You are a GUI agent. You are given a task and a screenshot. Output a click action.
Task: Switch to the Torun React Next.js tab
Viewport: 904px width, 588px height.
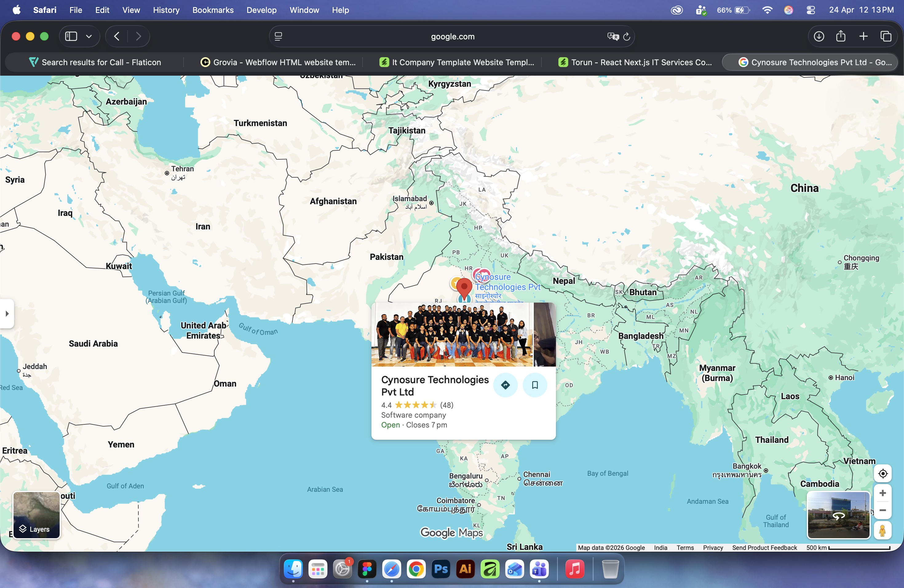[636, 62]
